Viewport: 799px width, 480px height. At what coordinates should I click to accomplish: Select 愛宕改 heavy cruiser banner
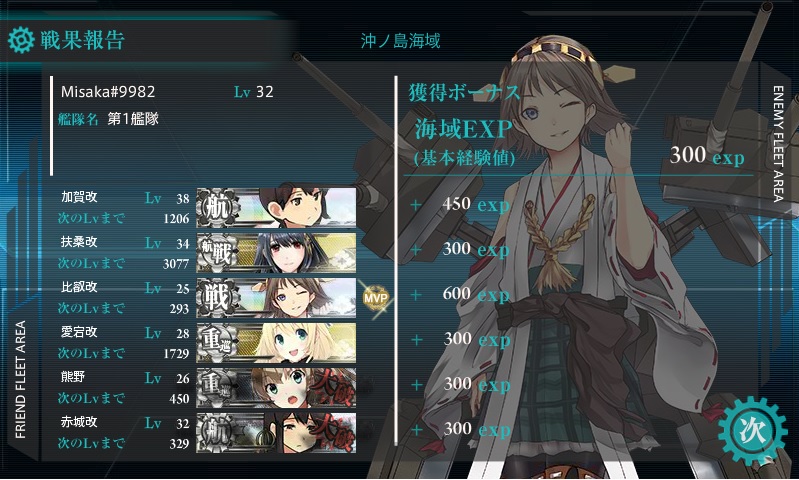276,342
